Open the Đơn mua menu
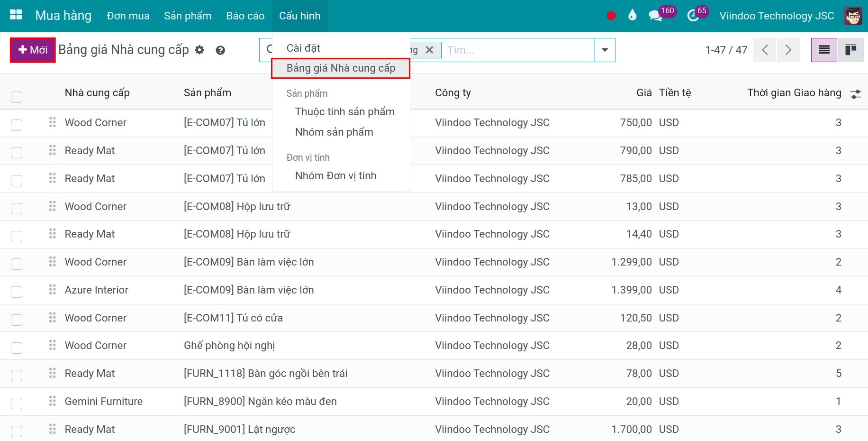This screenshot has height=441, width=868. [x=128, y=16]
